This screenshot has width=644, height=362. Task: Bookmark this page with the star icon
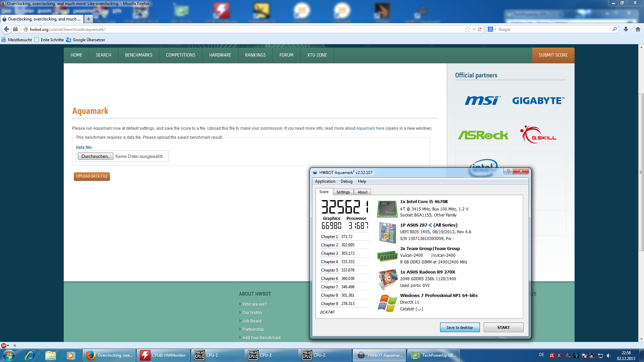pyautogui.click(x=467, y=29)
